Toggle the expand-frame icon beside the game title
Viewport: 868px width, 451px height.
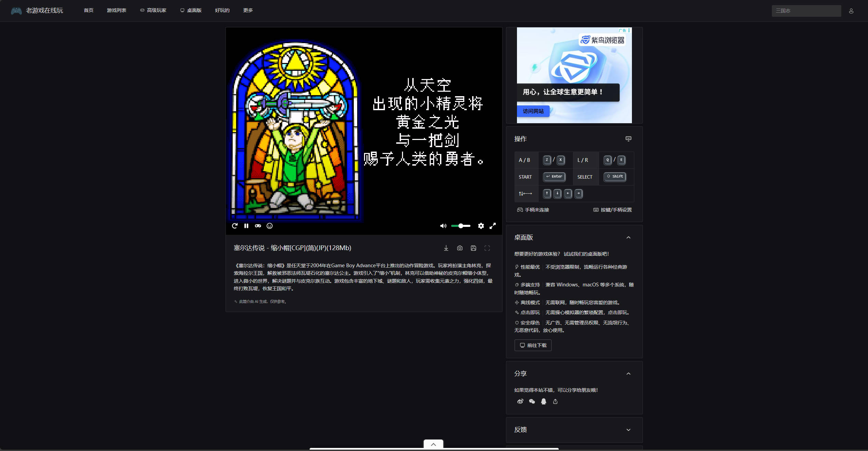click(x=487, y=248)
